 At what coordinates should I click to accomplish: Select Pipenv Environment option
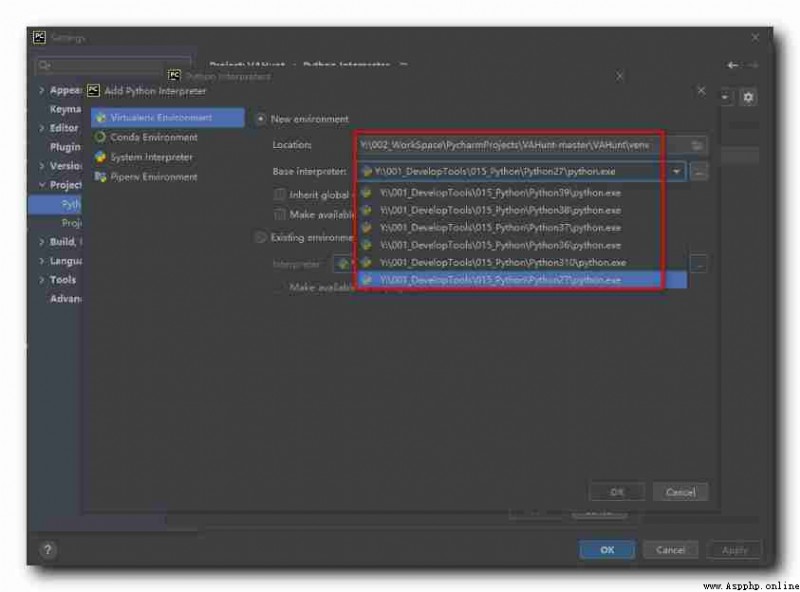[154, 177]
